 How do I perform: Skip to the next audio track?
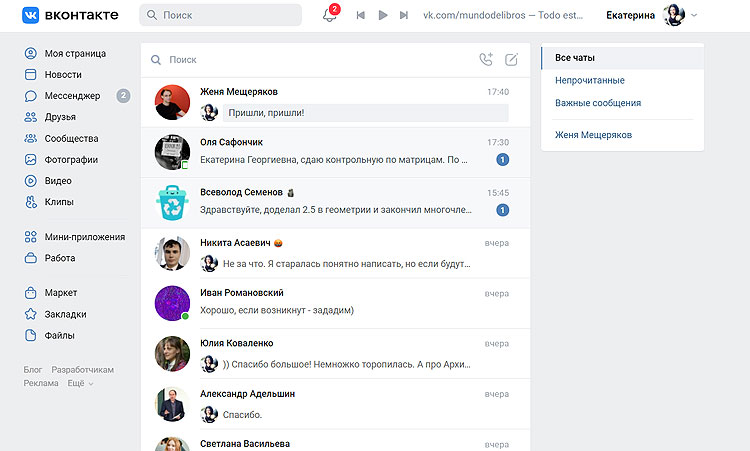[404, 16]
